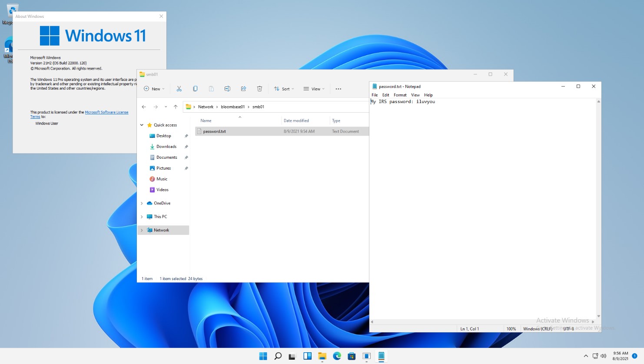Viewport: 644px width, 364px height.
Task: Show hidden icons via the system tray chevron
Action: (586, 356)
